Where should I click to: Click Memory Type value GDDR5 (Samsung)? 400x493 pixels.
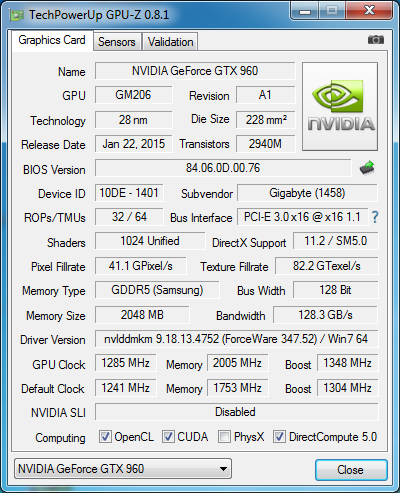(157, 290)
